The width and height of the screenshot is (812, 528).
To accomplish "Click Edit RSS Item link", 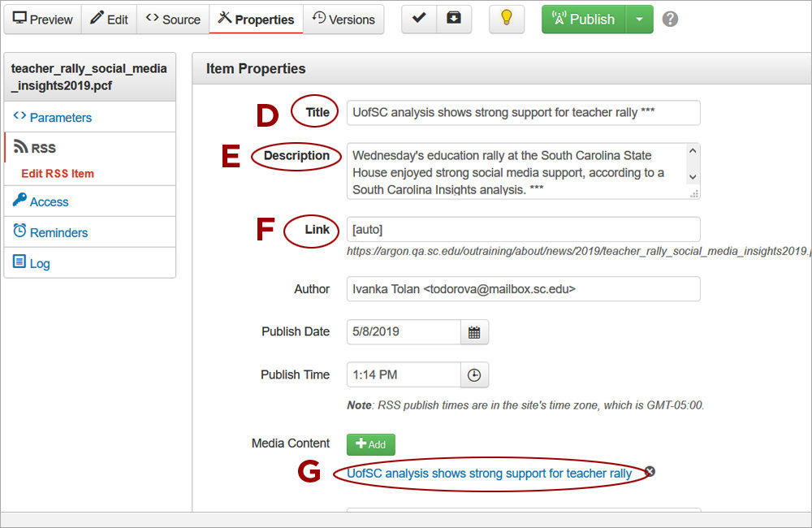I will (58, 174).
